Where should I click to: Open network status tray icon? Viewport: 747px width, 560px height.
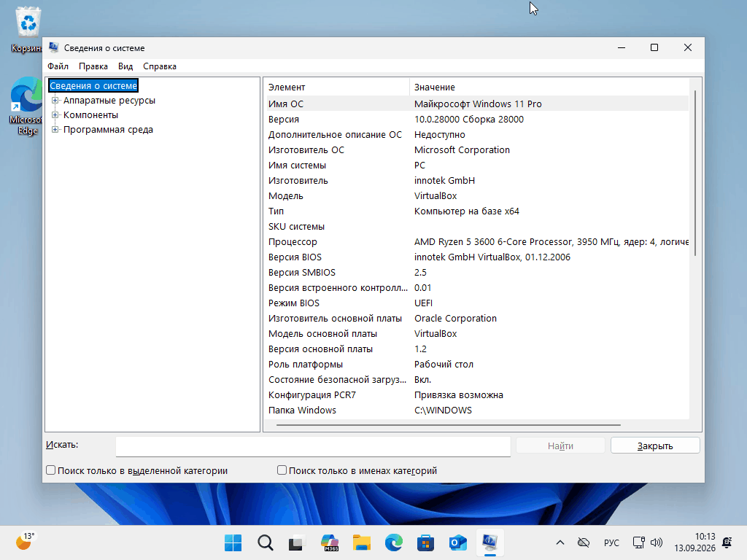[x=638, y=542]
